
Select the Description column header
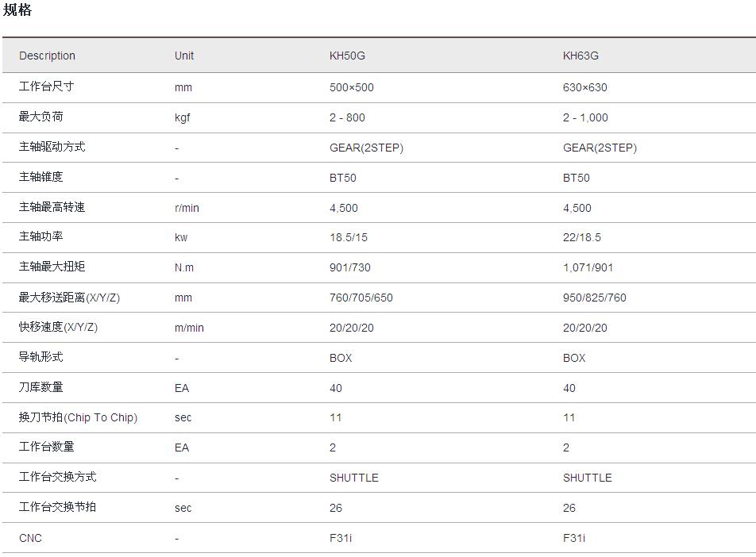(47, 56)
